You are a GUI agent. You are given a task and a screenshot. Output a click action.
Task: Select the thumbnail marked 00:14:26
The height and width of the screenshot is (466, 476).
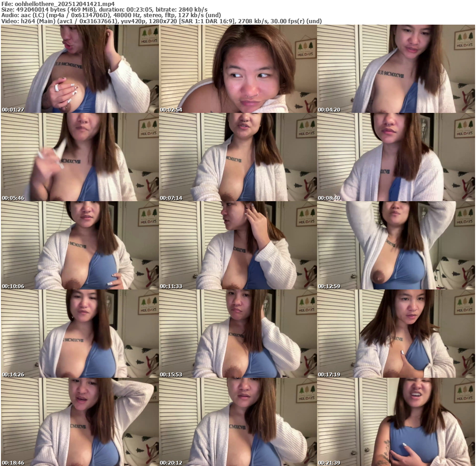[x=79, y=334]
